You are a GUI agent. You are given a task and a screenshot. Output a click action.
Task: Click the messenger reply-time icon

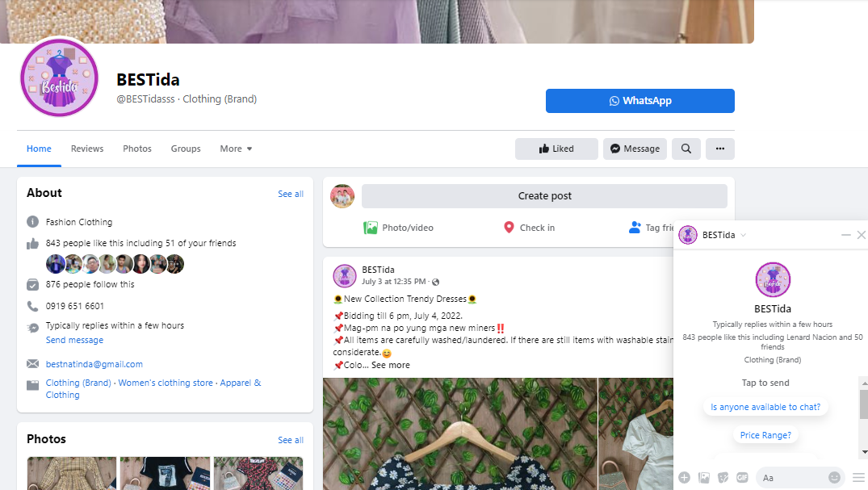pyautogui.click(x=32, y=328)
